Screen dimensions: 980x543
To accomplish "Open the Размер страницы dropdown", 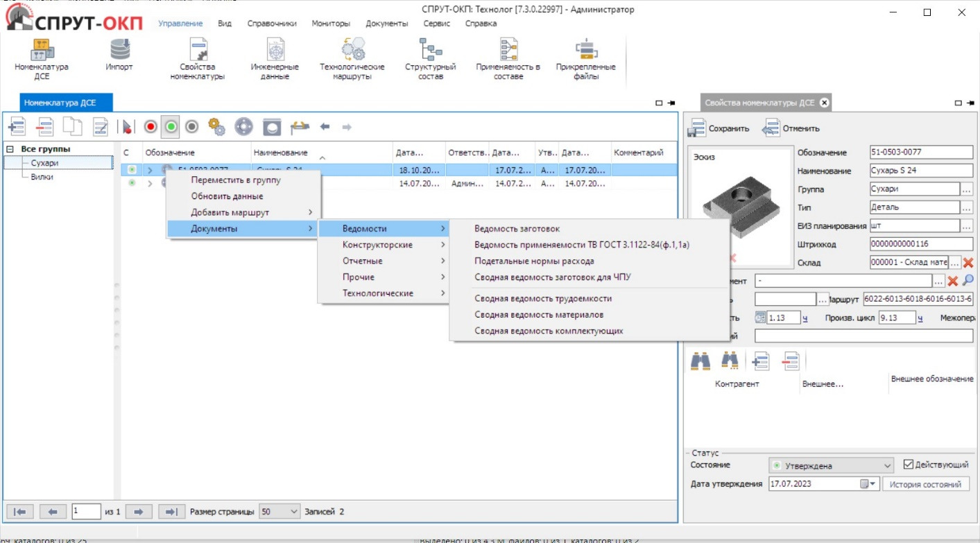I will [x=279, y=512].
